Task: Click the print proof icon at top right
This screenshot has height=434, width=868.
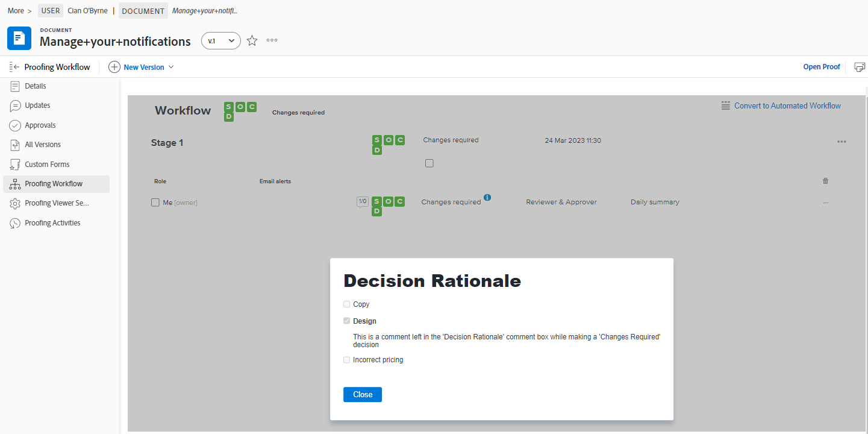Action: (x=860, y=67)
